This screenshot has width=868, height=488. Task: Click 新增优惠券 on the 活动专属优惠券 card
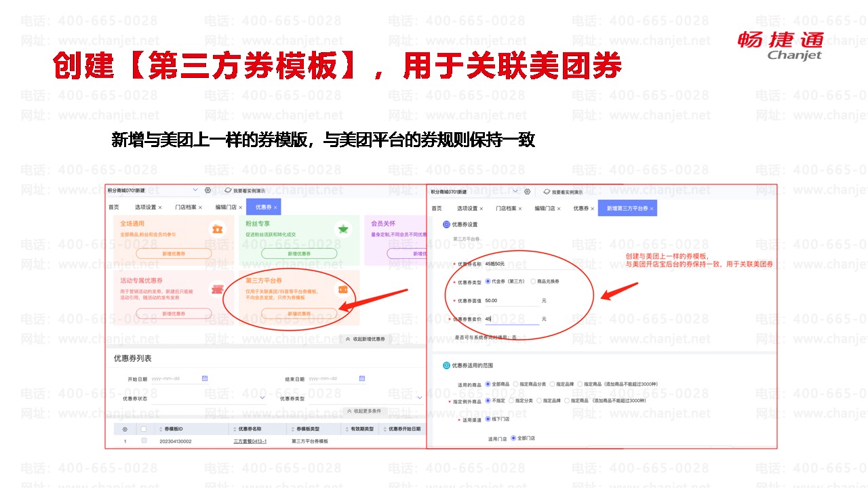[x=174, y=314]
